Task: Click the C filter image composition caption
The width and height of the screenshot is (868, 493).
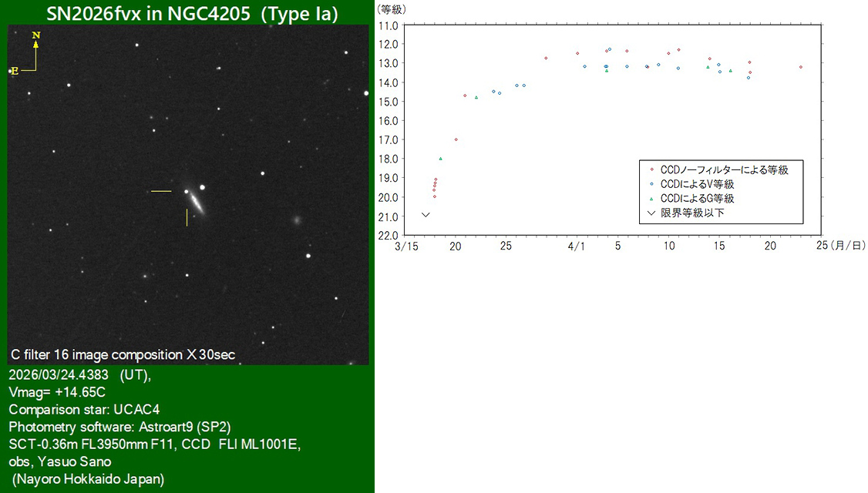Action: coord(123,355)
